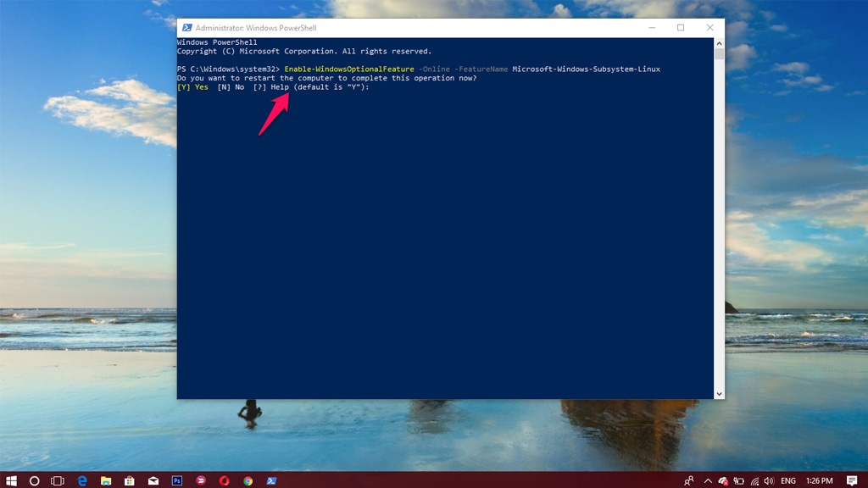868x488 pixels.
Task: Open the People icon in system tray
Action: coord(689,480)
